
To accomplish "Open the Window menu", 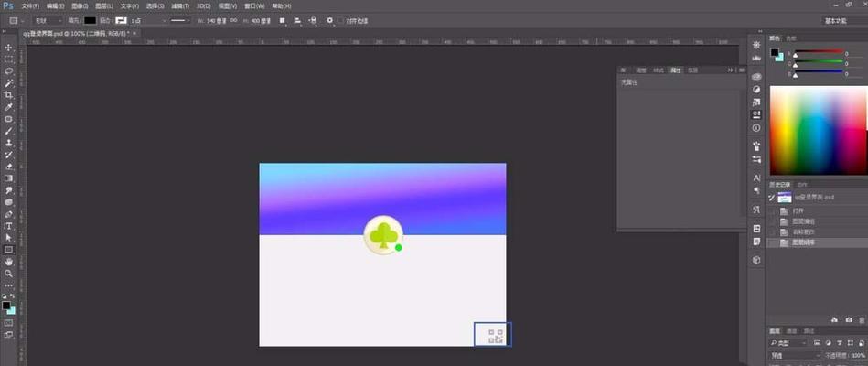I will click(x=254, y=6).
